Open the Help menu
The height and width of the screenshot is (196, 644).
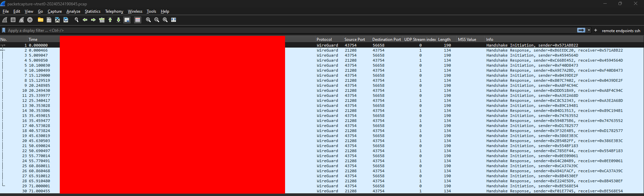pos(165,11)
